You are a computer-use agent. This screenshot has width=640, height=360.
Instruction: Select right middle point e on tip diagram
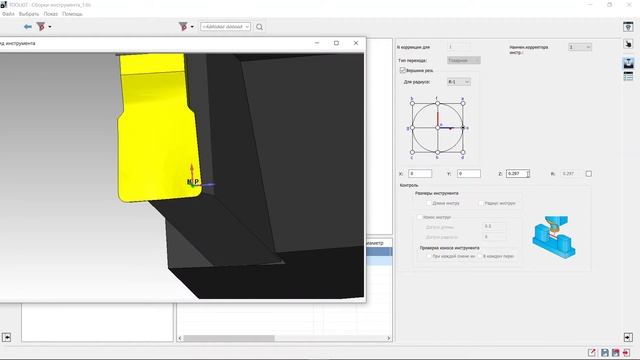pos(463,128)
